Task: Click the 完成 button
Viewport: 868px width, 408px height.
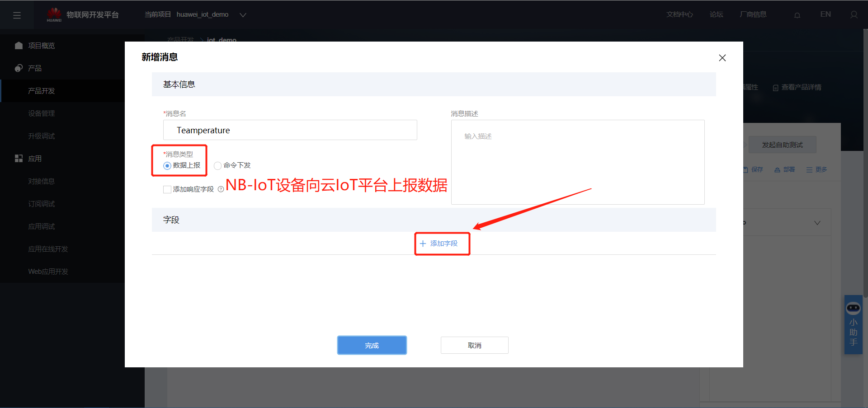Action: click(372, 345)
